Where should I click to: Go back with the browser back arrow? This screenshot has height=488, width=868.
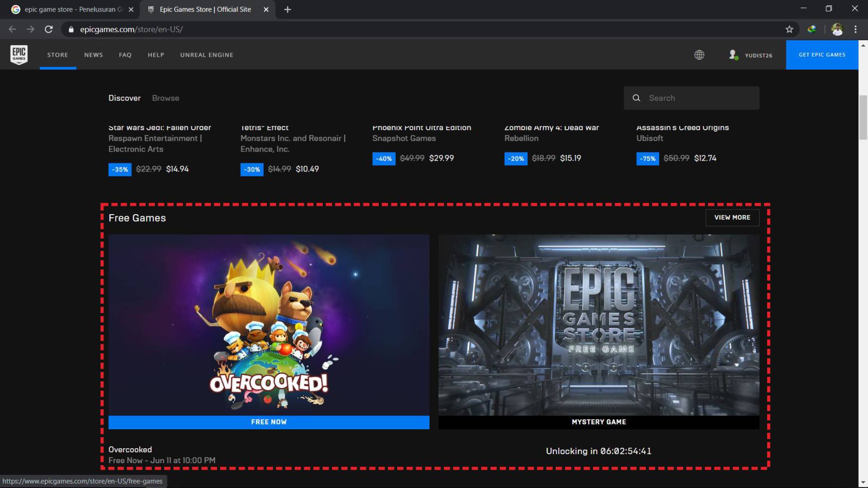coord(12,29)
